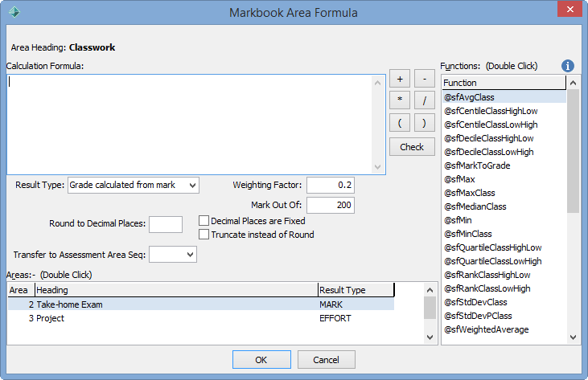Click the Weighting Factor field
This screenshot has width=588, height=380.
pos(331,185)
